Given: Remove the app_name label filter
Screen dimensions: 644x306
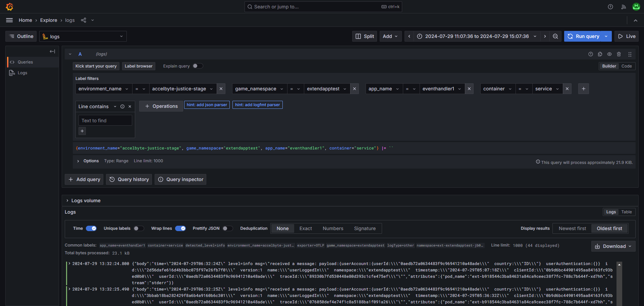Looking at the screenshot, I should pos(469,89).
